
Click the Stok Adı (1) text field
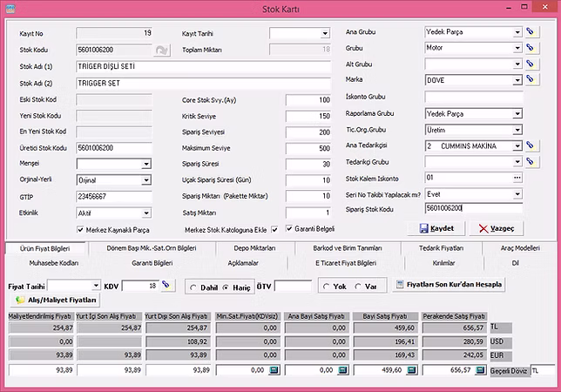203,66
